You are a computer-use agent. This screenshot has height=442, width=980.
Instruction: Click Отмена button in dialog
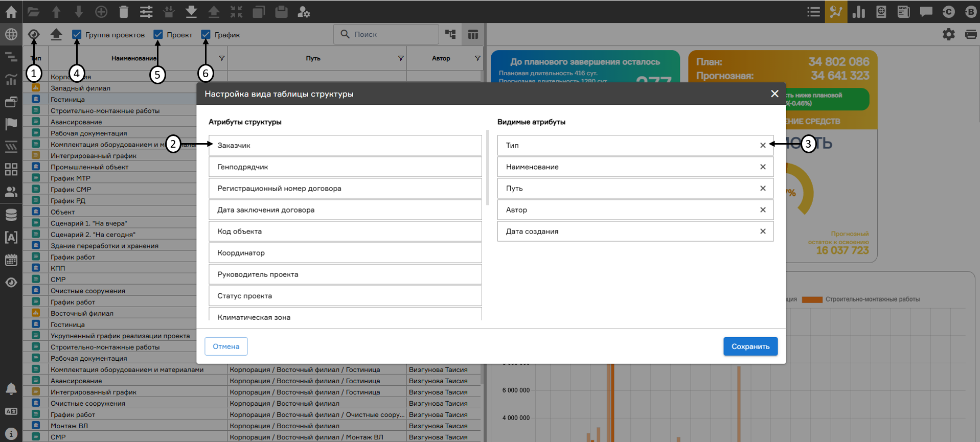click(226, 346)
